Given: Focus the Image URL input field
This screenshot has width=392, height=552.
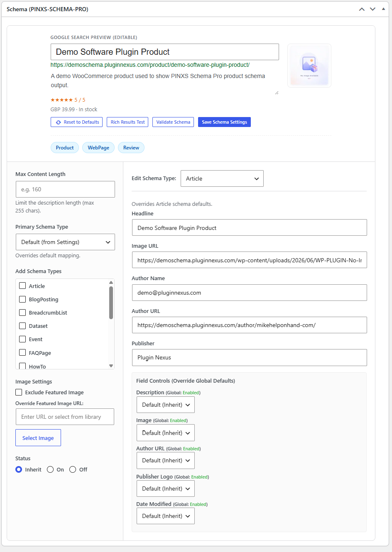Looking at the screenshot, I should click(x=250, y=260).
